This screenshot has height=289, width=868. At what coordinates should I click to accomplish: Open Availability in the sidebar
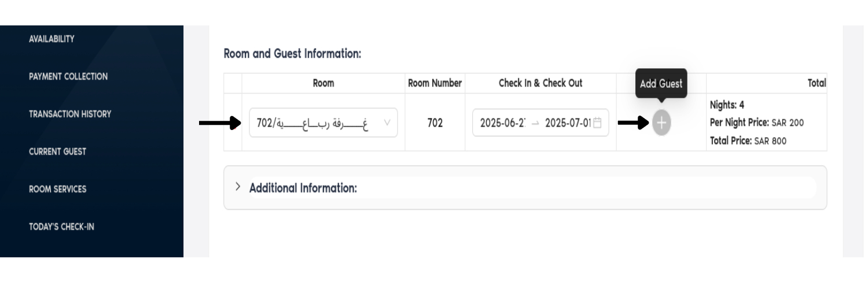(x=52, y=39)
